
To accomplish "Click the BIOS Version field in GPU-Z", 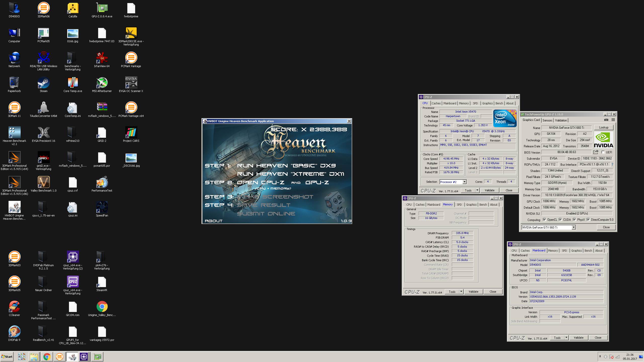I will [567, 152].
